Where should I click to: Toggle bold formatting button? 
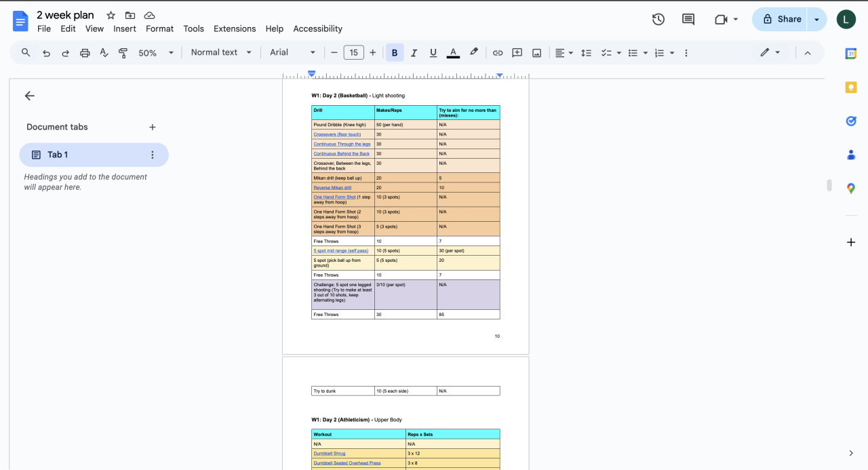[x=394, y=53]
